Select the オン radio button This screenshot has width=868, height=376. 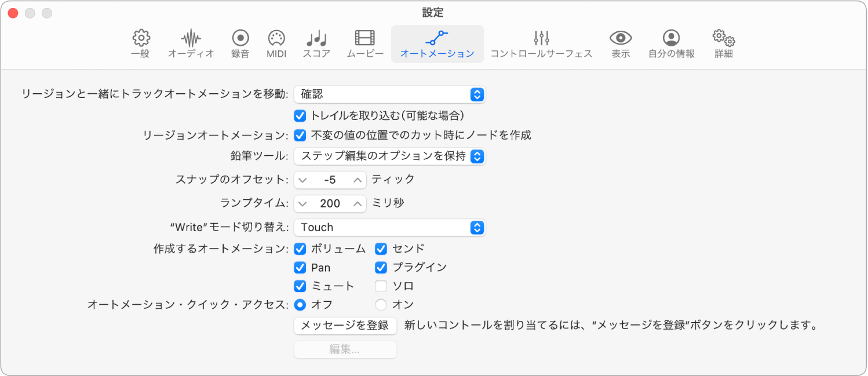tap(381, 304)
